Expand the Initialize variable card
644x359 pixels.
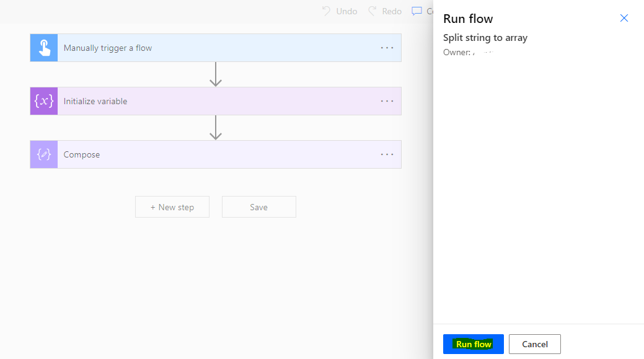216,101
